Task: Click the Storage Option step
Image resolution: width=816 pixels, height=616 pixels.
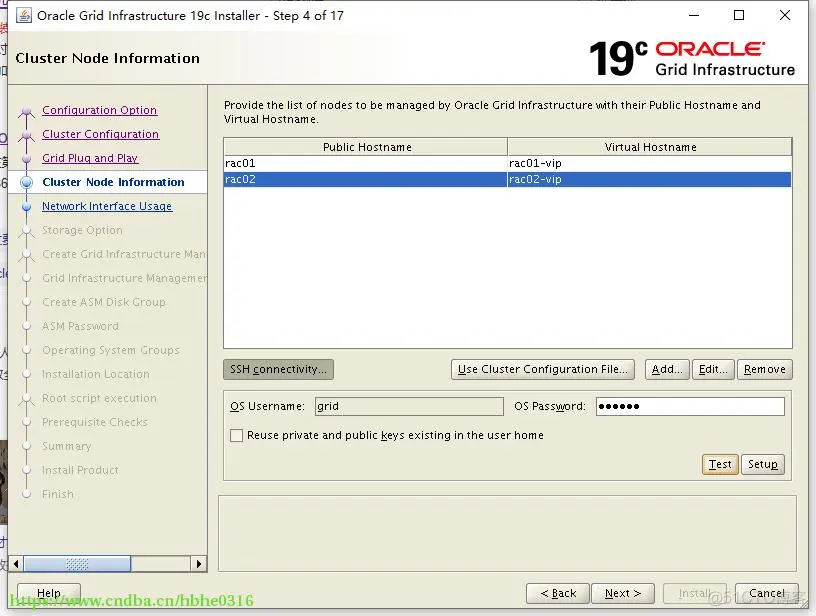Action: coord(82,230)
